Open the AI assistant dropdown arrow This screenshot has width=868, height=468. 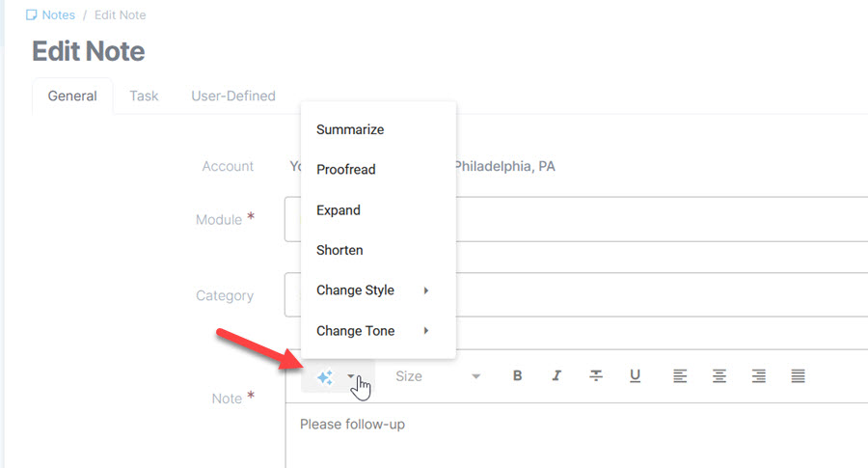[351, 377]
